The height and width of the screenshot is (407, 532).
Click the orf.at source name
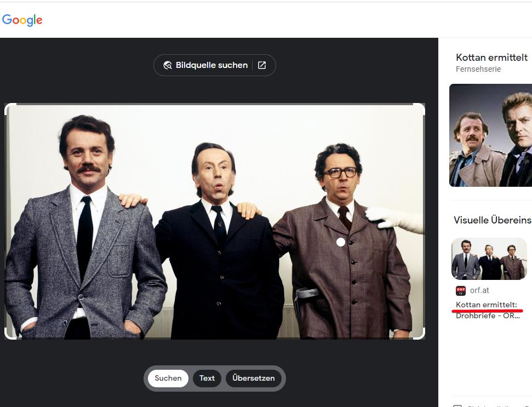tap(479, 290)
